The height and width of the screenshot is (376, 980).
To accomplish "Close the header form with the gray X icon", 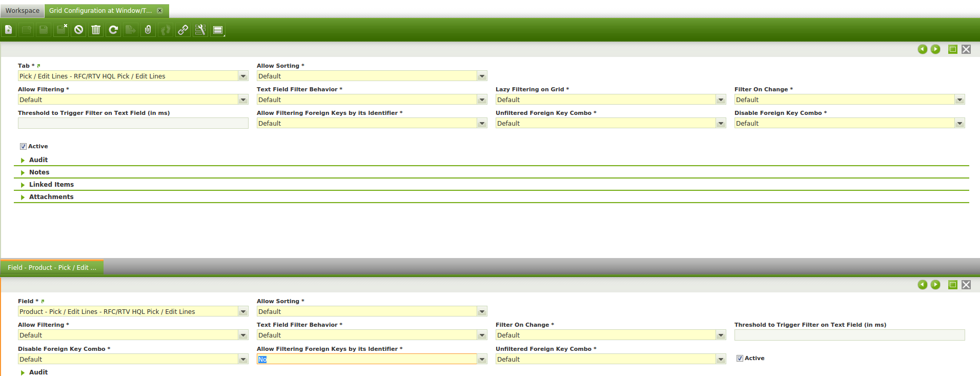I will [x=966, y=49].
